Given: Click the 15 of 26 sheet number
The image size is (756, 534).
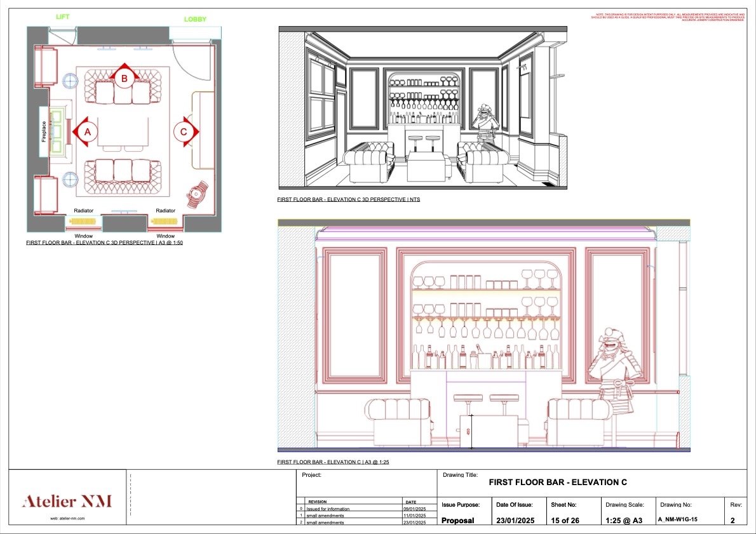Looking at the screenshot, I should click(x=565, y=521).
